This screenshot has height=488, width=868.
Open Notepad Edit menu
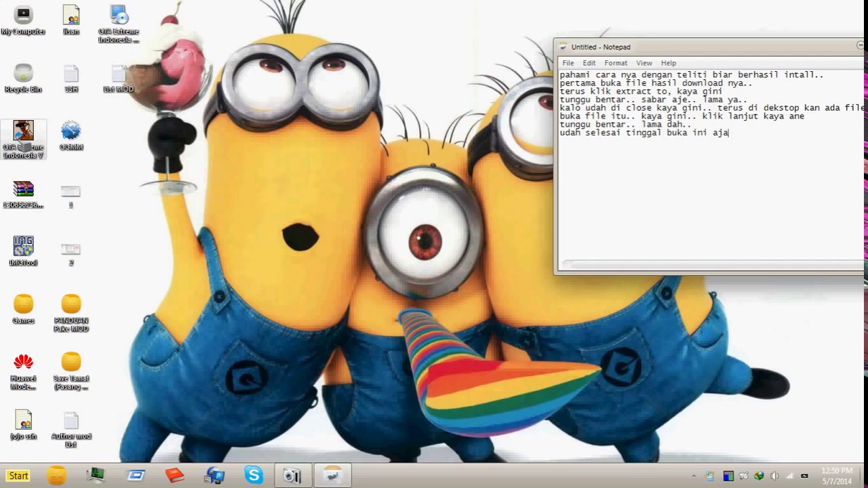589,63
